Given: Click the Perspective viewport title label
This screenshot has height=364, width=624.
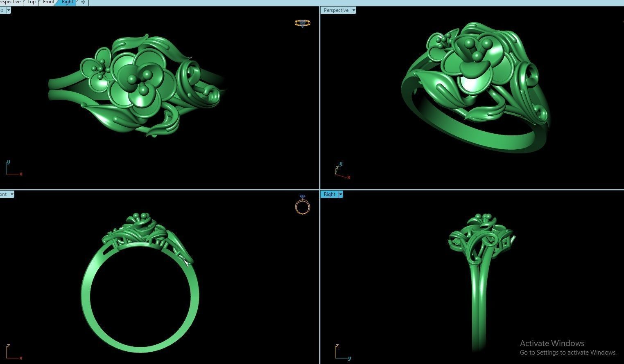Looking at the screenshot, I should [x=336, y=10].
